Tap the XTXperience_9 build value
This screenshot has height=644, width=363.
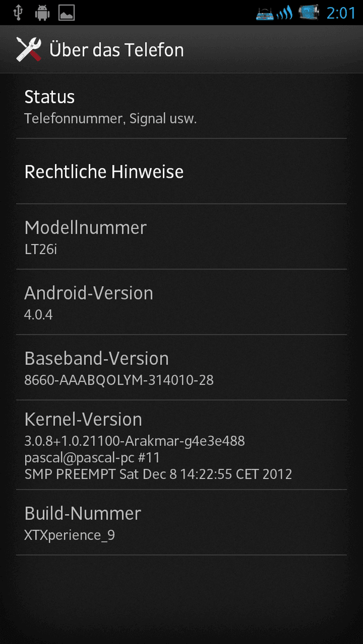69,535
